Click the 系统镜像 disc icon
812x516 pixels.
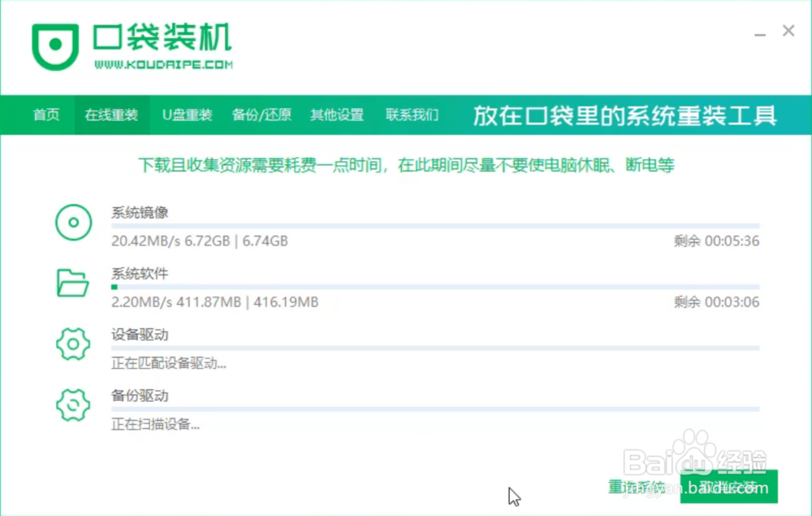74,223
